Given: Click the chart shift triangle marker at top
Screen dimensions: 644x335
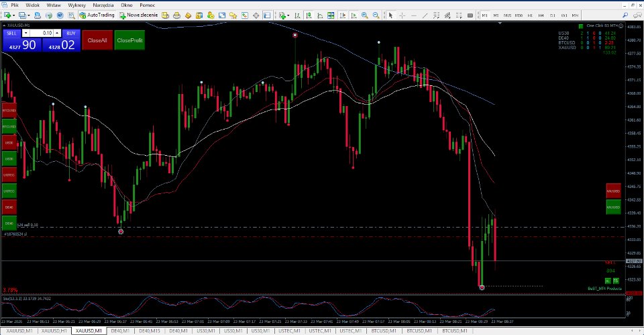Looking at the screenshot, I should coord(500,23).
